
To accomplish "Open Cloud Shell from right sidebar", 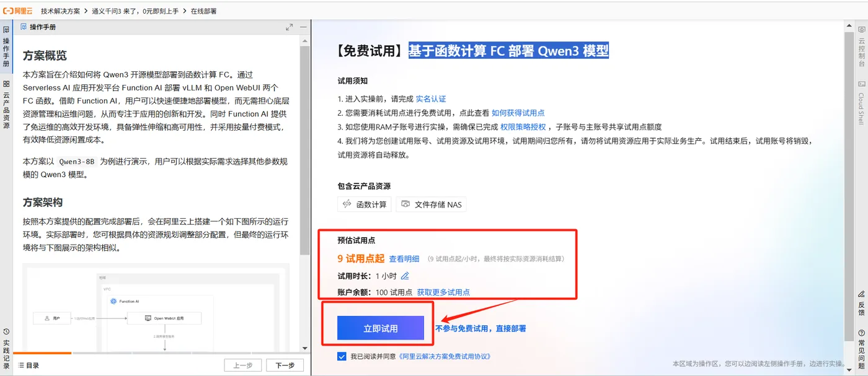I will click(x=861, y=103).
